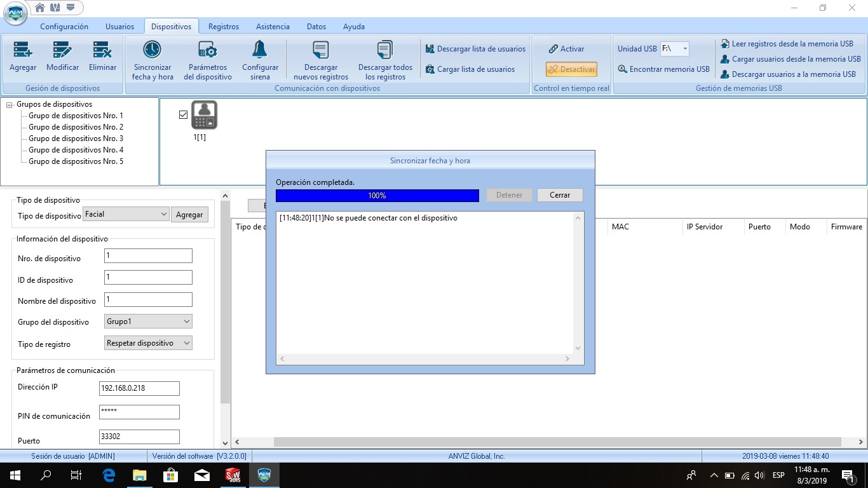Click Activar real-time control
This screenshot has height=488, width=868.
(567, 49)
